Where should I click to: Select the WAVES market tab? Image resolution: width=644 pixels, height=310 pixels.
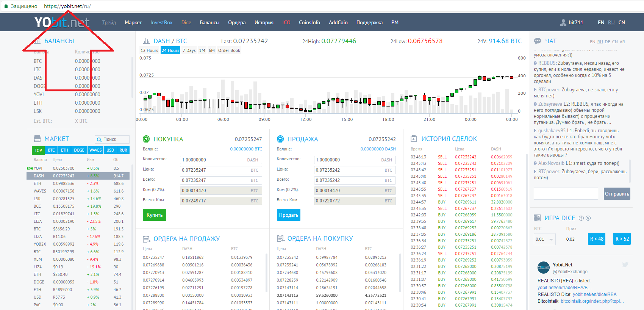pyautogui.click(x=95, y=150)
